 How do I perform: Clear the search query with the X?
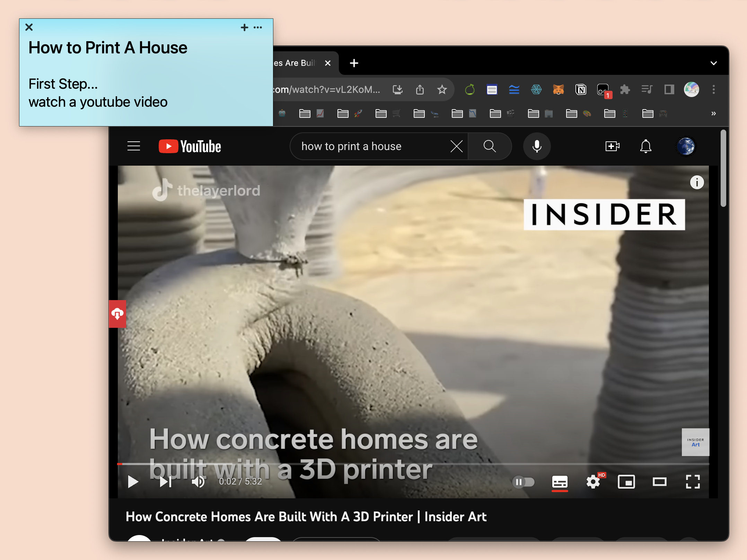click(457, 146)
